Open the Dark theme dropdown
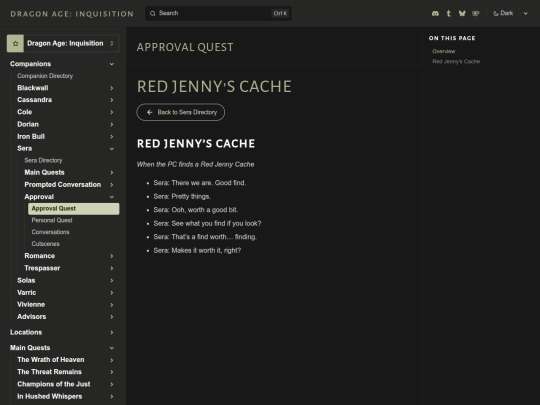This screenshot has width=540, height=405. pyautogui.click(x=510, y=13)
